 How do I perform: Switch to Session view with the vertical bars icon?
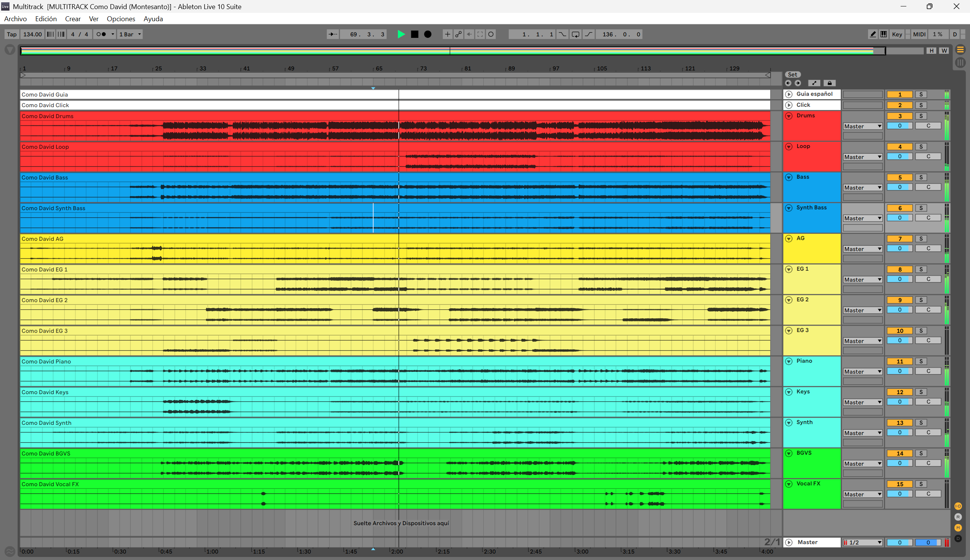961,62
